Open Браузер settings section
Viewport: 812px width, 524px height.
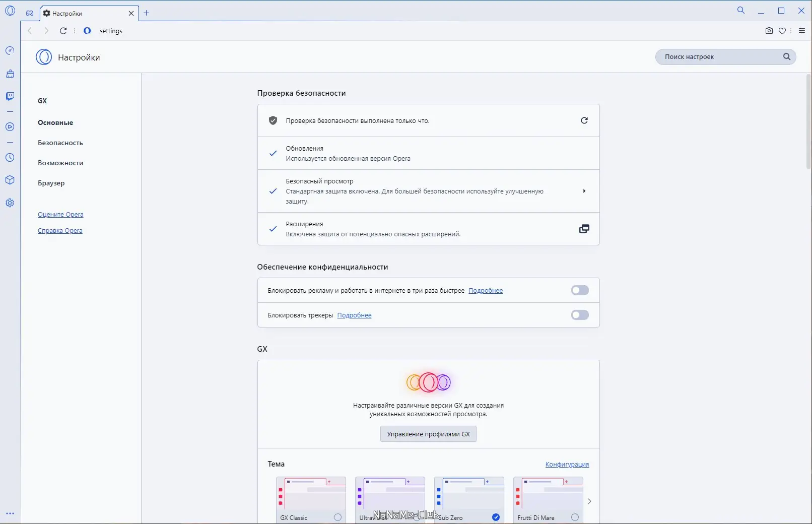click(51, 183)
